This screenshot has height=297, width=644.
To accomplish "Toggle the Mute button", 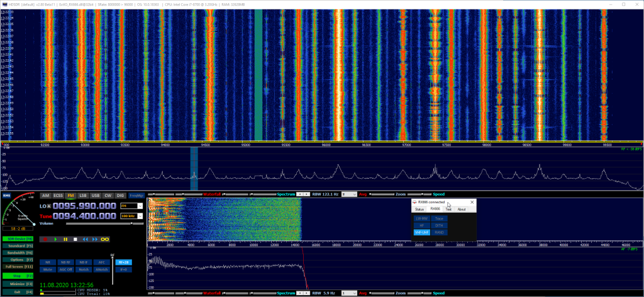I will tap(47, 269).
